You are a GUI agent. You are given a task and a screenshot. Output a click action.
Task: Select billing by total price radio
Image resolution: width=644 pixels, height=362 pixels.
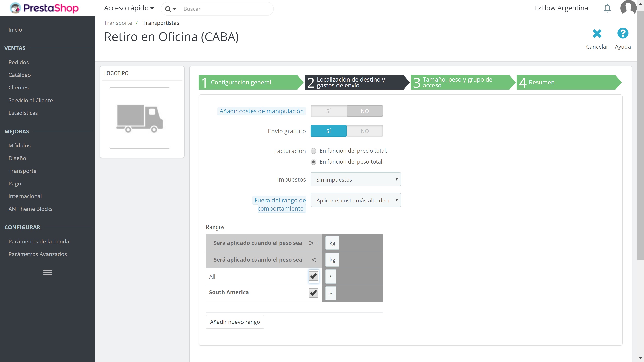(313, 151)
